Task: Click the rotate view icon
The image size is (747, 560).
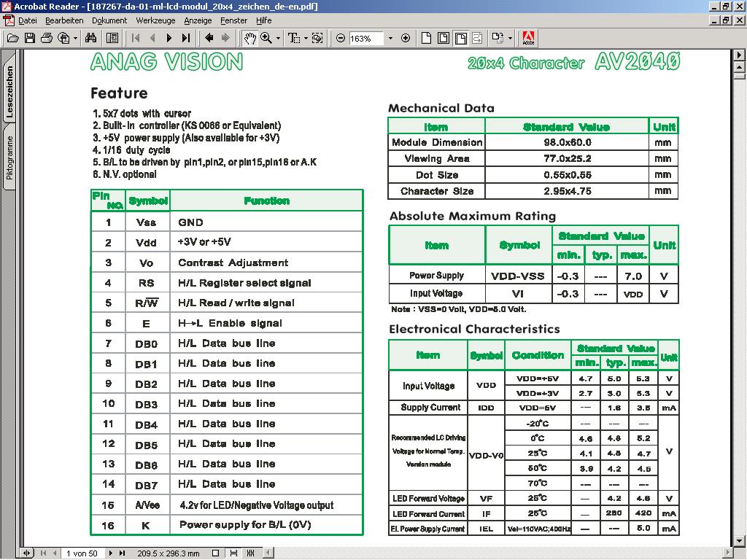Action: [x=498, y=38]
